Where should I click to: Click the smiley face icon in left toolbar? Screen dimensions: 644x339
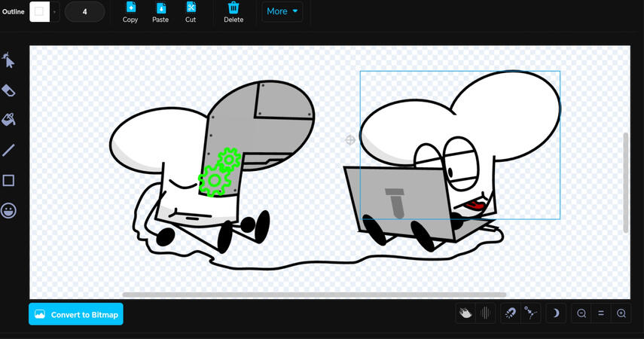9,210
